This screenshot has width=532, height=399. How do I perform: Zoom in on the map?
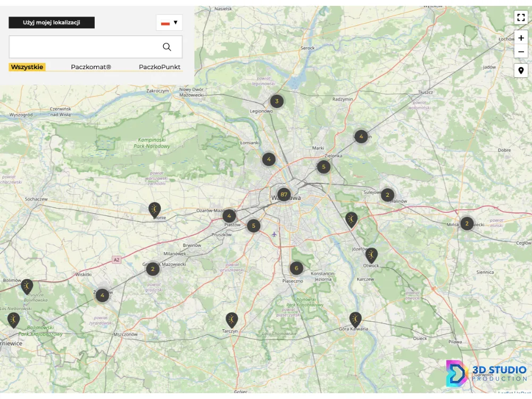point(521,38)
